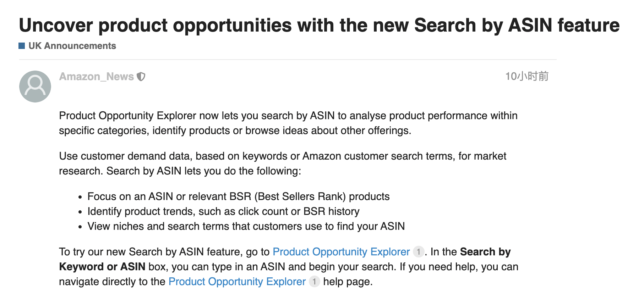Image resolution: width=644 pixels, height=305 pixels.
Task: Open Product Opportunity Explorer link before "help page"
Action: (237, 282)
